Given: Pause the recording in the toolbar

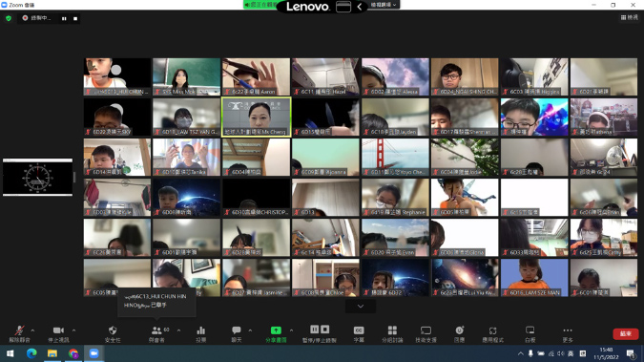Looking at the screenshot, I should (x=315, y=330).
